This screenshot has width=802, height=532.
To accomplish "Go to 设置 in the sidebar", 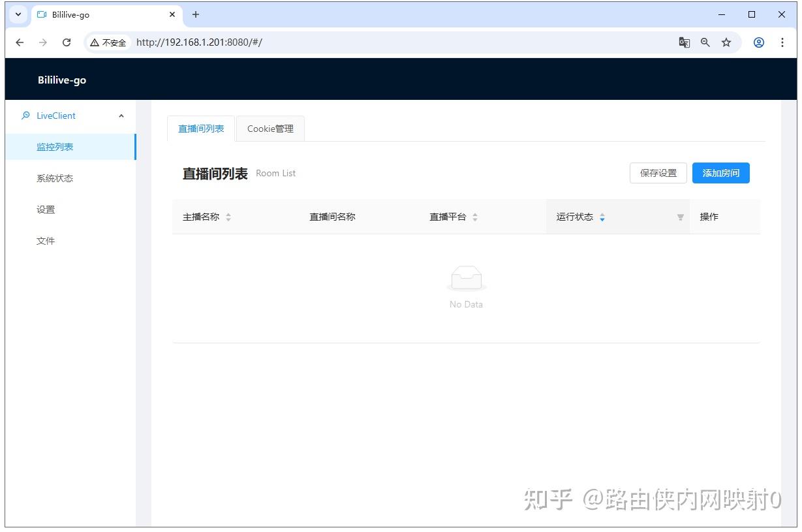I will (46, 210).
